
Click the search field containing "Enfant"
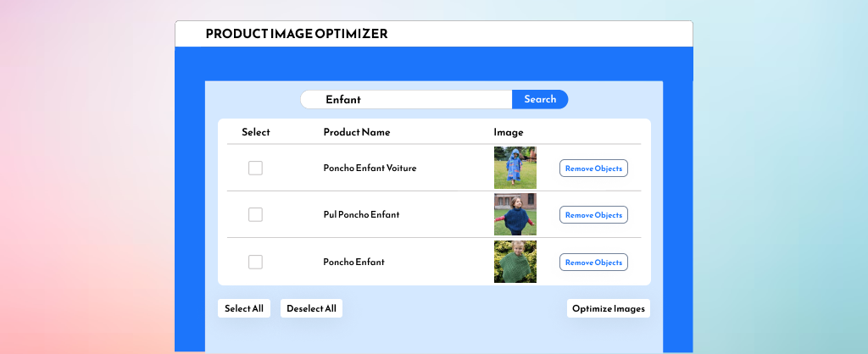[407, 99]
